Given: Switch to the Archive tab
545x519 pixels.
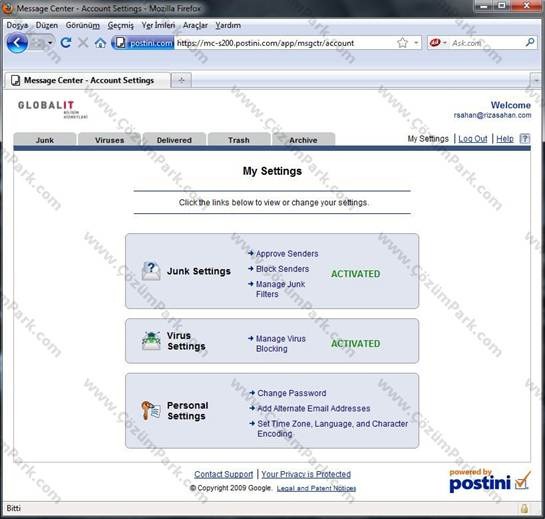Looking at the screenshot, I should (x=303, y=140).
